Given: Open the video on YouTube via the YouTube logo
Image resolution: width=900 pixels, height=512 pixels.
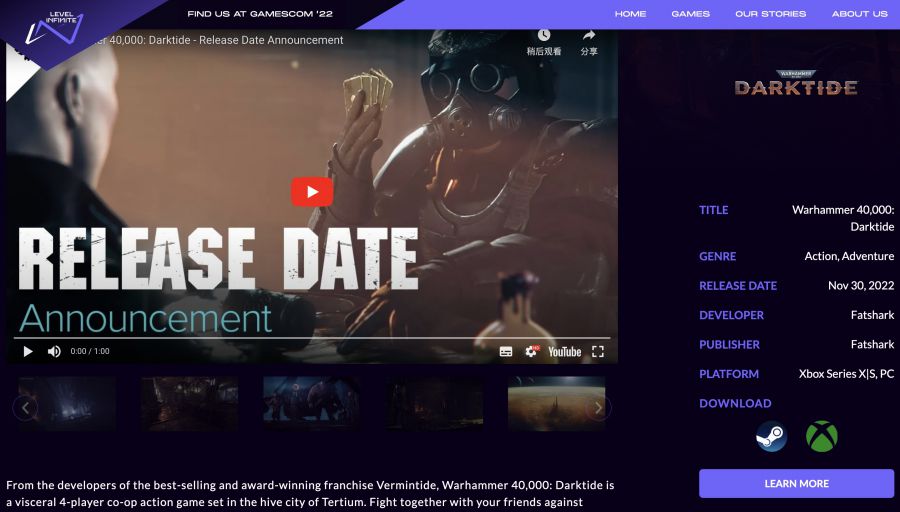Looking at the screenshot, I should pyautogui.click(x=564, y=352).
